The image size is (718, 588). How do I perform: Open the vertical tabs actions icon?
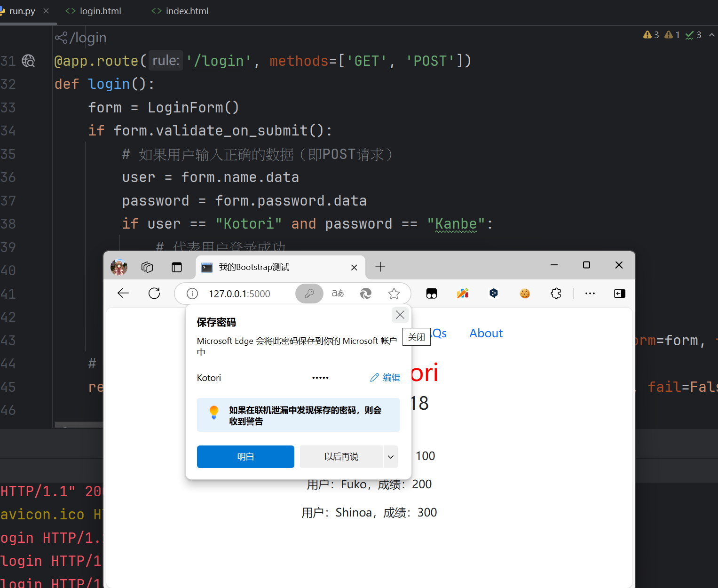click(x=177, y=267)
